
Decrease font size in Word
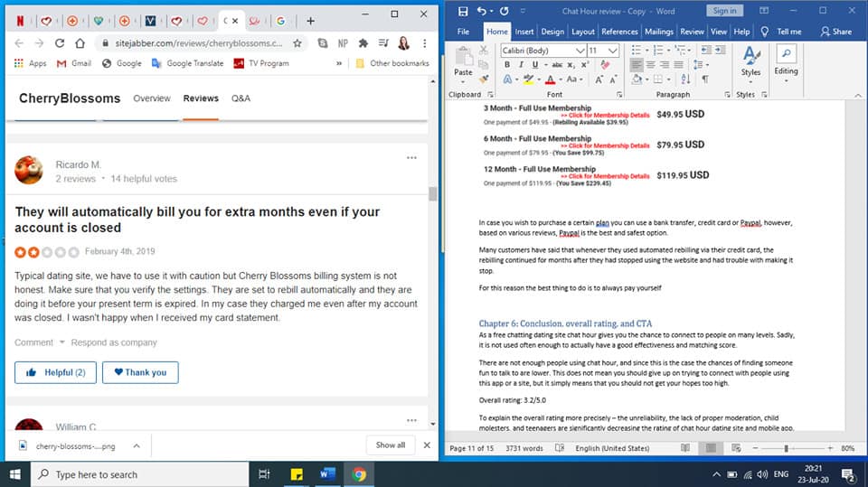(613, 80)
